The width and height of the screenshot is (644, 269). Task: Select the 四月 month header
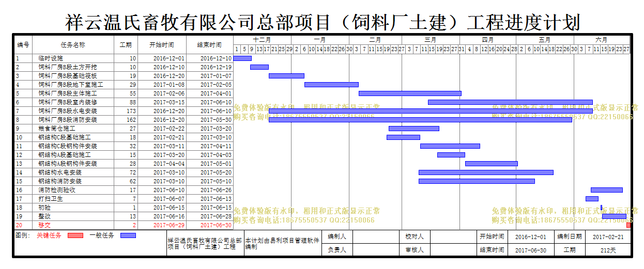pos(488,40)
